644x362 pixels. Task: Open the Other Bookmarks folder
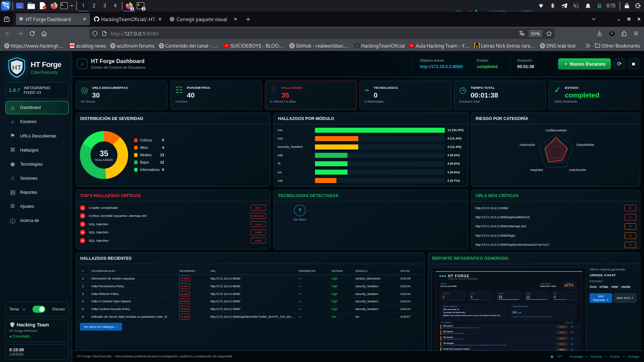[x=618, y=46]
